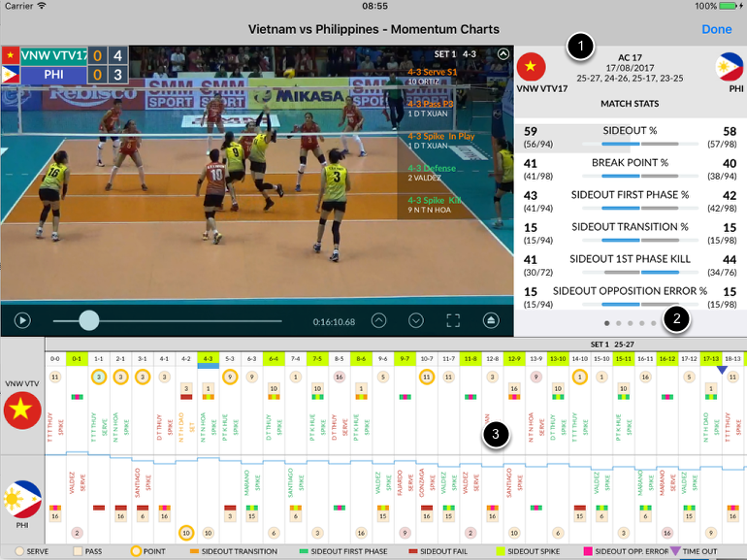Collapse the play-by-play overlay with chevron

point(502,55)
